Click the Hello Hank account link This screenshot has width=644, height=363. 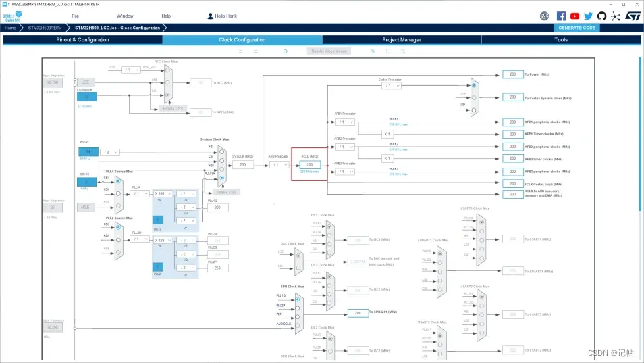[226, 16]
